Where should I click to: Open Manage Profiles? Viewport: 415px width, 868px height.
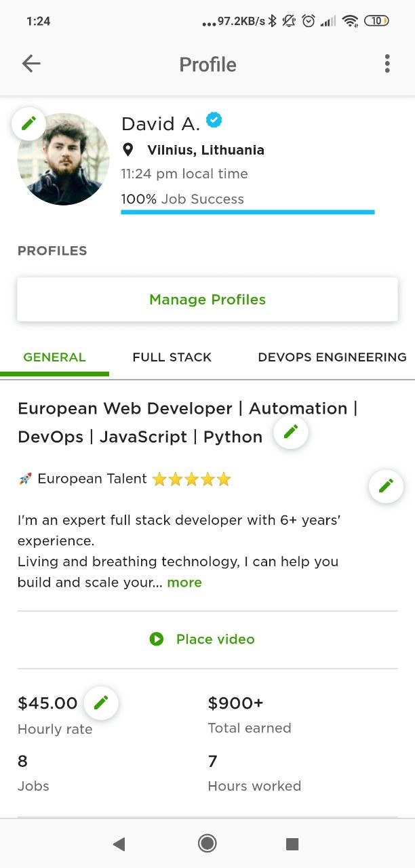click(x=207, y=299)
